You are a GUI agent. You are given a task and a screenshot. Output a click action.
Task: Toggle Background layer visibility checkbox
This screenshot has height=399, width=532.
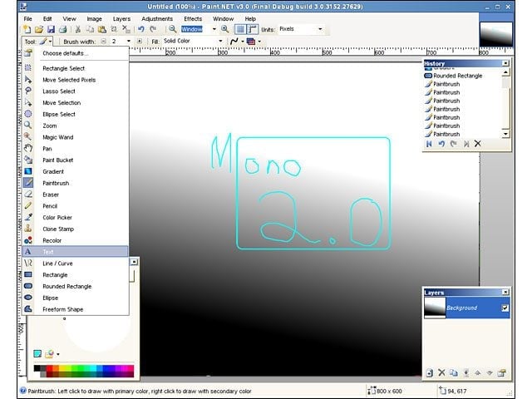click(505, 308)
